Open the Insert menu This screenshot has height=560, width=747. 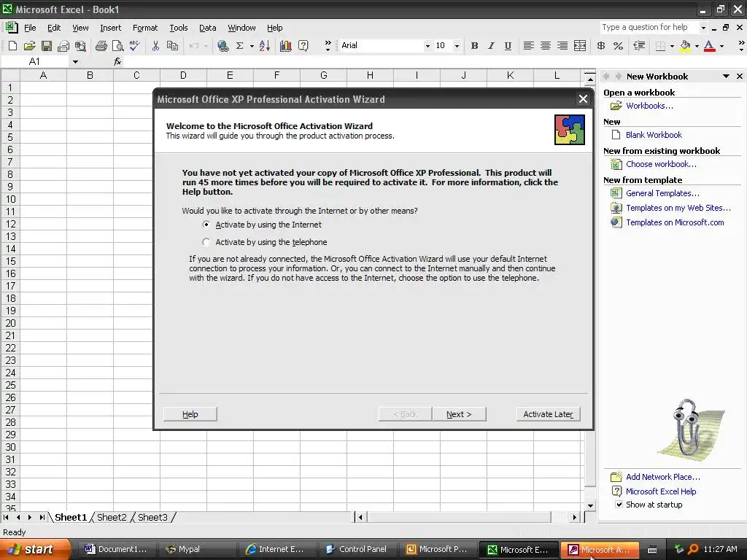click(111, 28)
